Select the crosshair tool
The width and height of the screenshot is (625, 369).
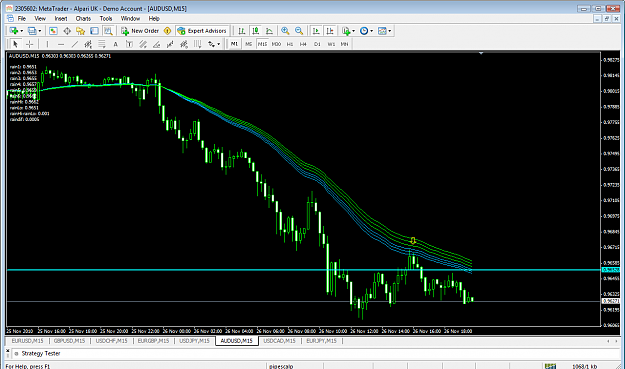(29, 44)
